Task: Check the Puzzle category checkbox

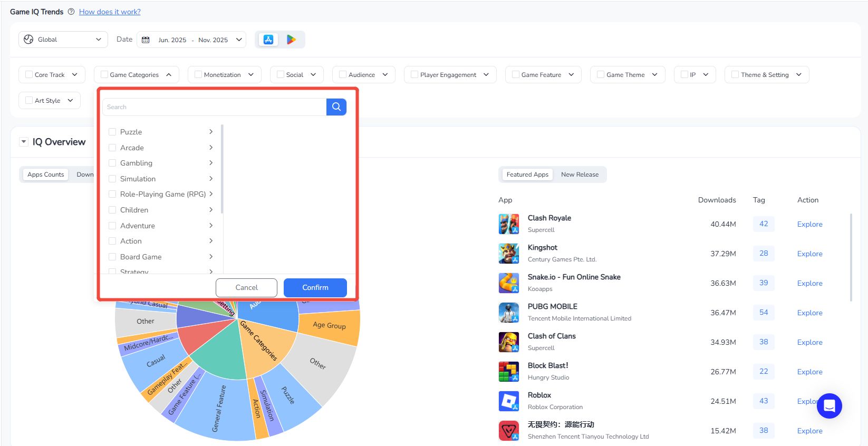Action: point(112,132)
